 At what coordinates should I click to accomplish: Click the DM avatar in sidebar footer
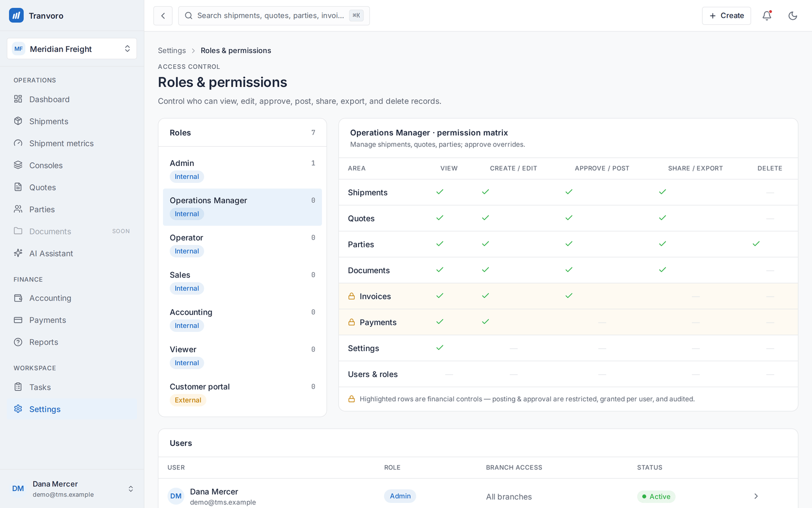click(18, 489)
